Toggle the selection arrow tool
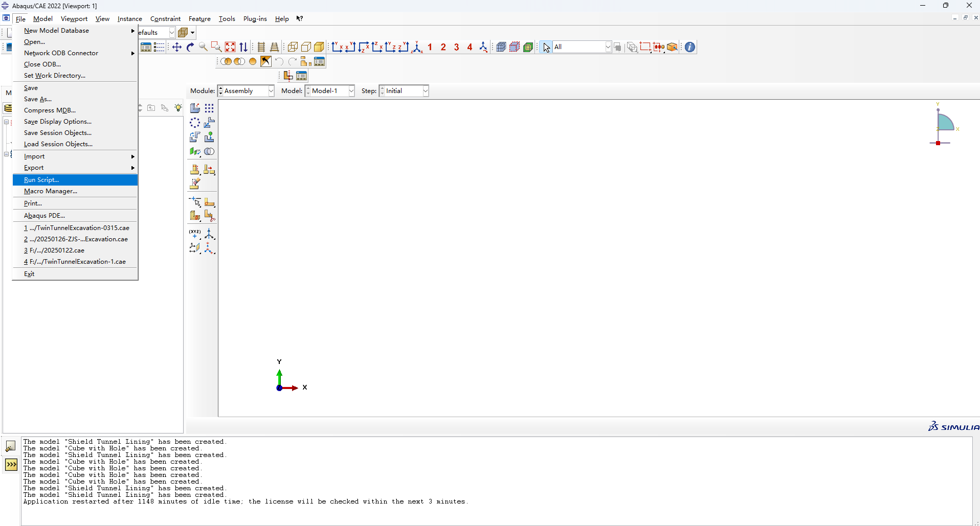 coord(546,47)
